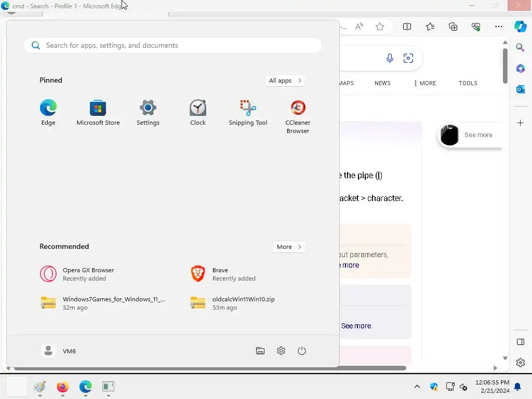Search by voice microphone in Bing
The width and height of the screenshot is (532, 399).
390,58
